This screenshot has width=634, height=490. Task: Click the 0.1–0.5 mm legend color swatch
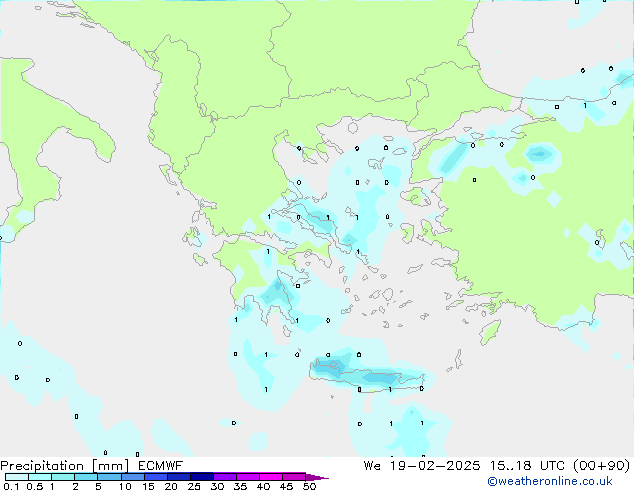click(x=17, y=477)
